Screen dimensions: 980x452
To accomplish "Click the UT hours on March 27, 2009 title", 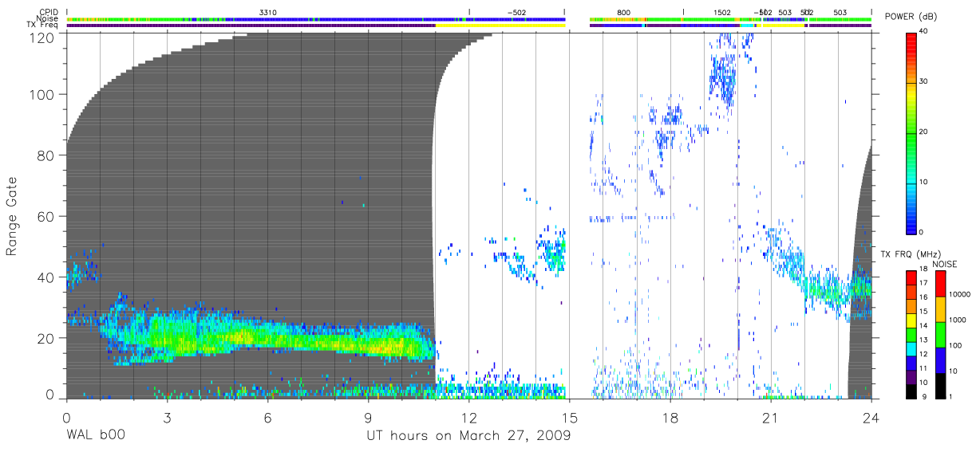I will point(468,437).
